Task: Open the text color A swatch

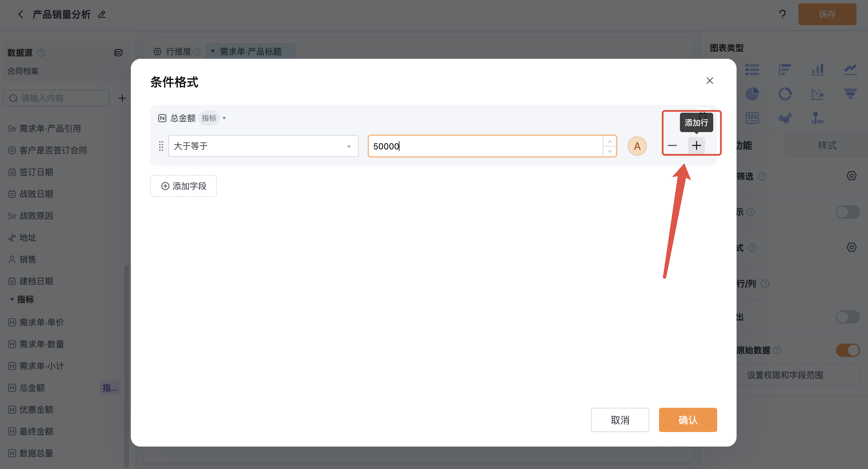Action: tap(637, 146)
